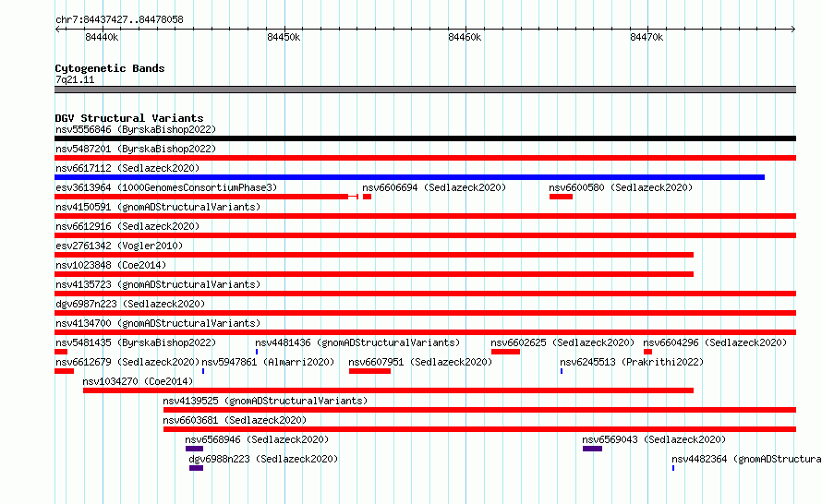Open nsv4139525 (gnomADStructuralVariants) label
Image resolution: width=822 pixels, height=504 pixels.
265,401
